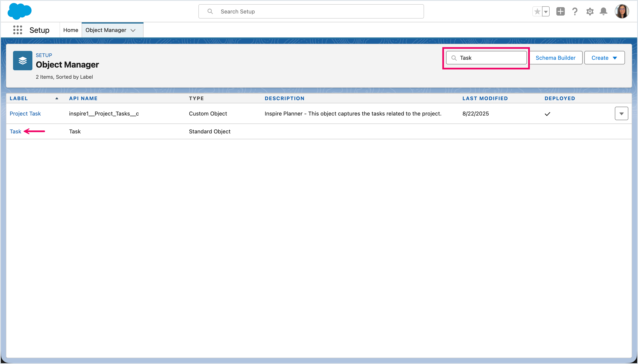Click the user profile avatar
The image size is (638, 364).
pyautogui.click(x=622, y=12)
